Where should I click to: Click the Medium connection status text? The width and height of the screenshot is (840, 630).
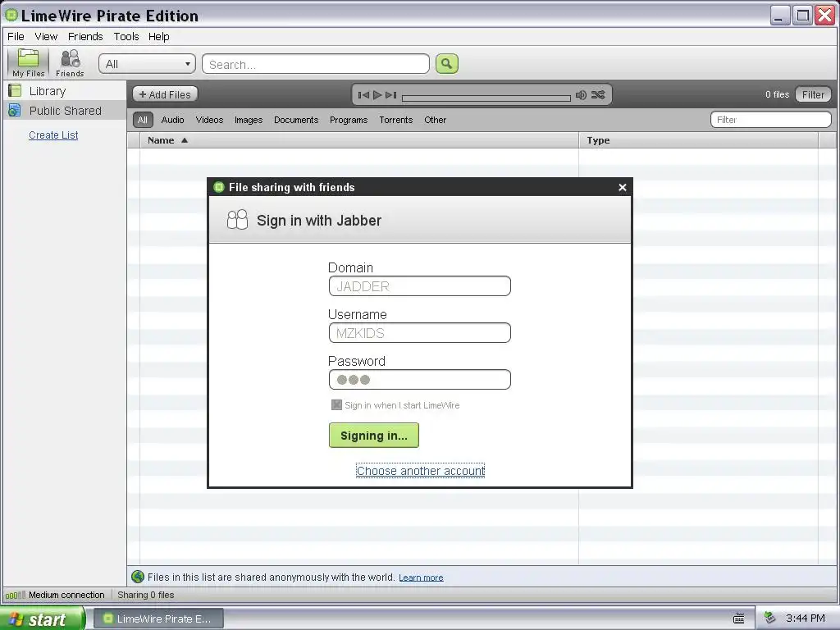click(66, 595)
